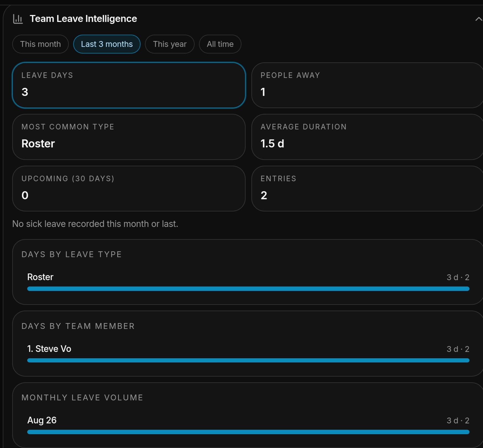Switch to This year filter
This screenshot has width=483, height=448.
(x=170, y=44)
